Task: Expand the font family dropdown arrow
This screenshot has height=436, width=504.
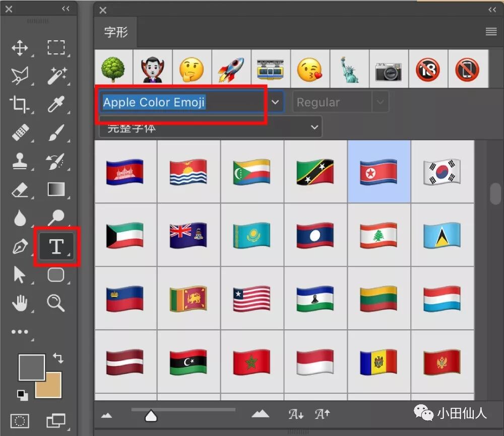Action: point(275,102)
